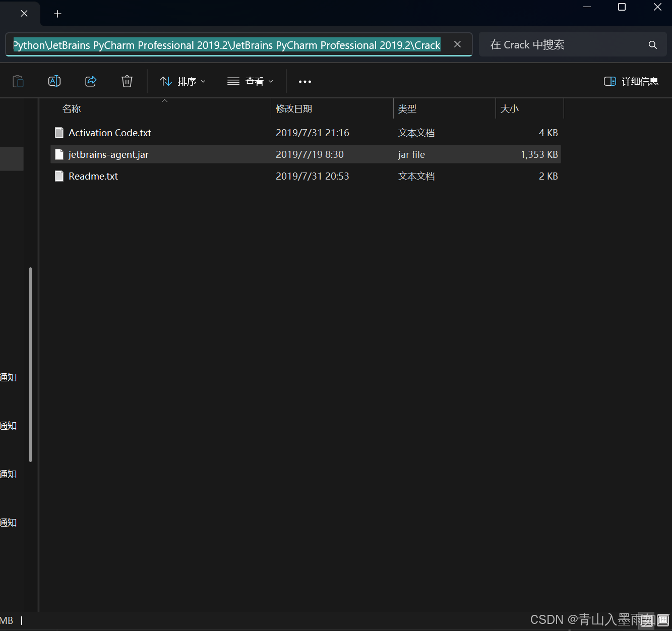
Task: Sort by the 修改日期 column header
Action: tap(332, 108)
